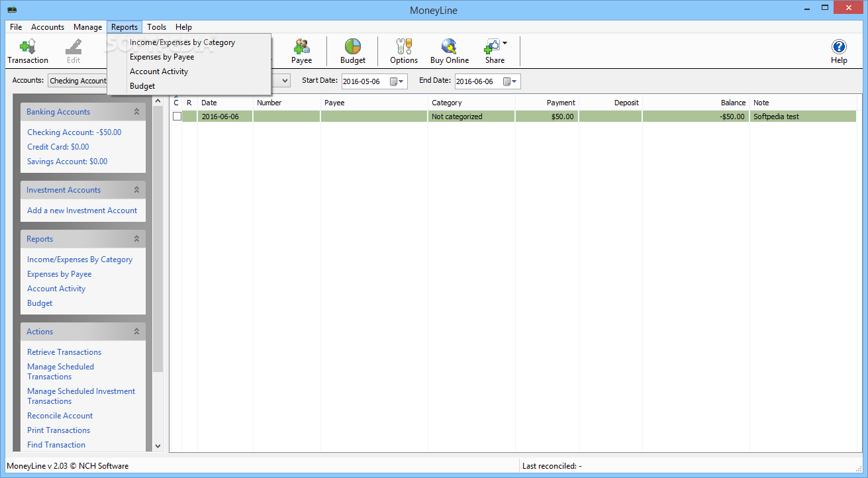
Task: Open Account Activity sidebar link
Action: [56, 289]
